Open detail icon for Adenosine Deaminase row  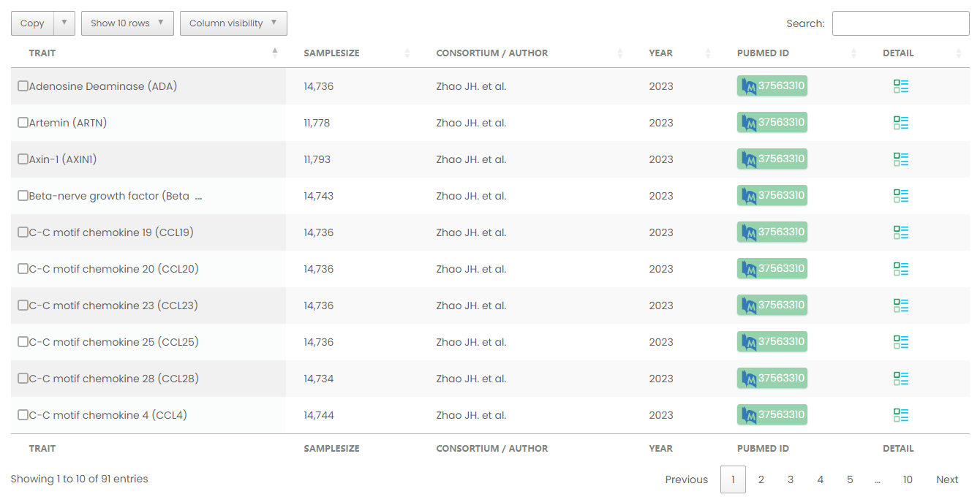(900, 86)
